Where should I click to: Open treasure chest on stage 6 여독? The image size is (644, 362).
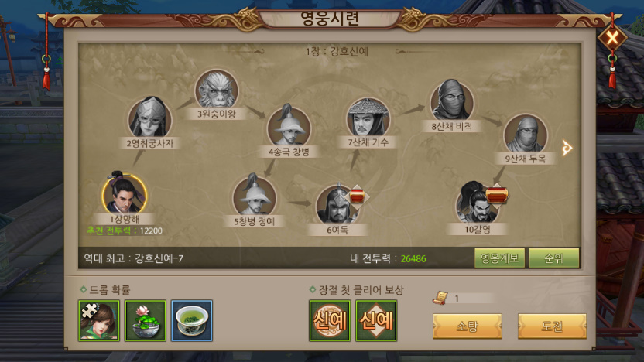click(x=357, y=196)
